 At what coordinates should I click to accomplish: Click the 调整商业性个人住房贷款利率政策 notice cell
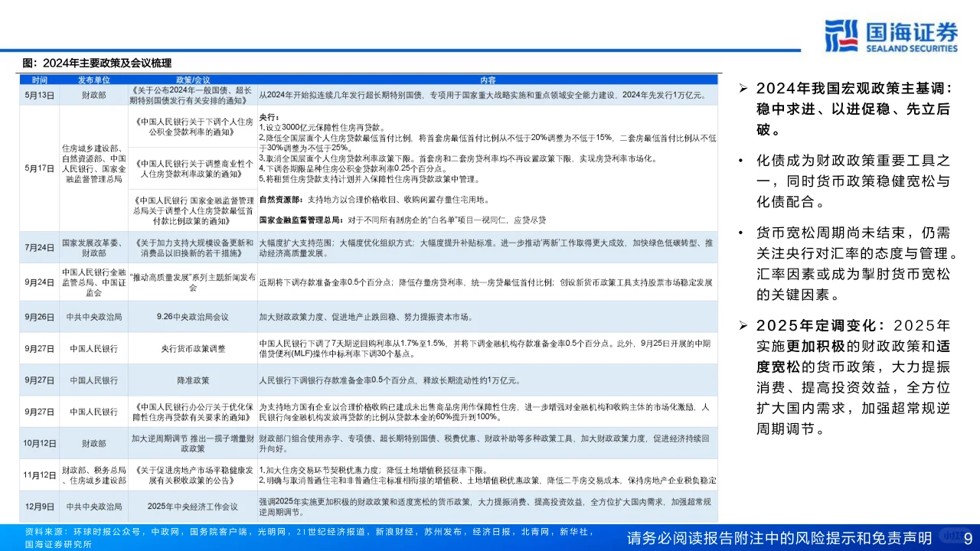[193, 169]
